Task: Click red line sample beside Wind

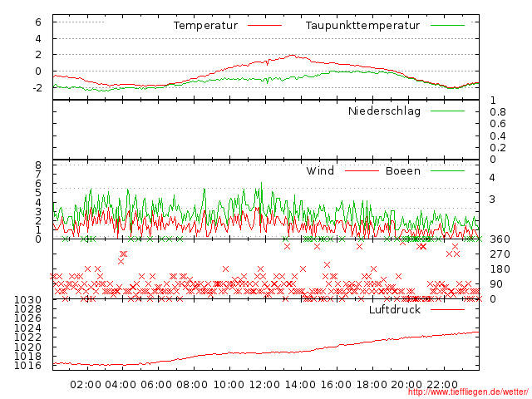Action: (362, 170)
